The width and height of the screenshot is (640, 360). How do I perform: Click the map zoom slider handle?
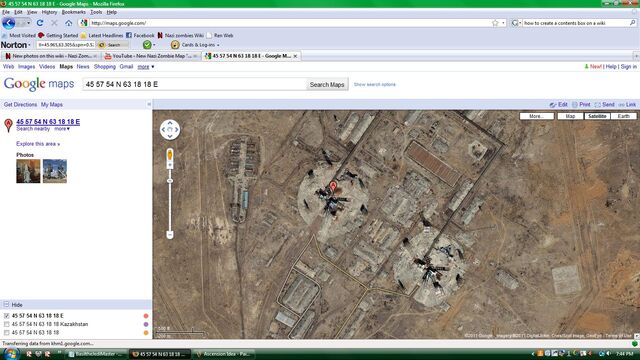(x=170, y=181)
